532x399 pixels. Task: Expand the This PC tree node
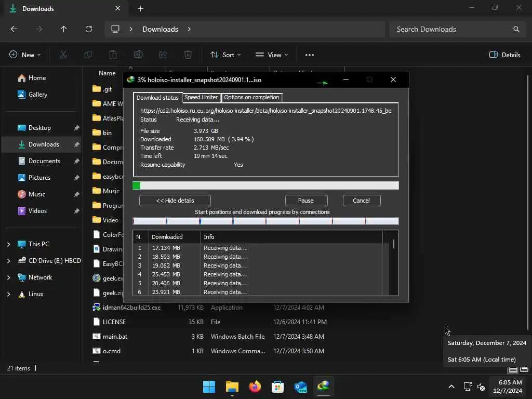tap(8, 244)
